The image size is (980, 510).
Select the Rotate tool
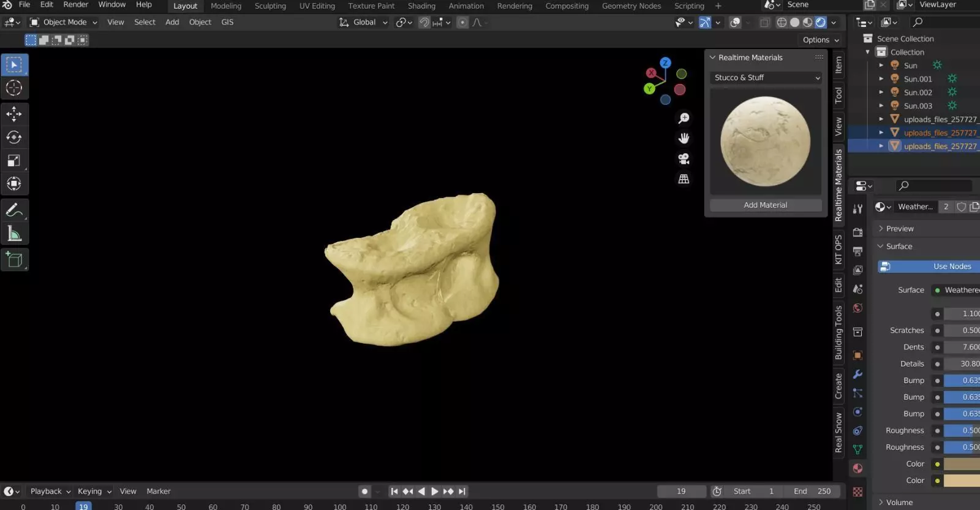[14, 137]
